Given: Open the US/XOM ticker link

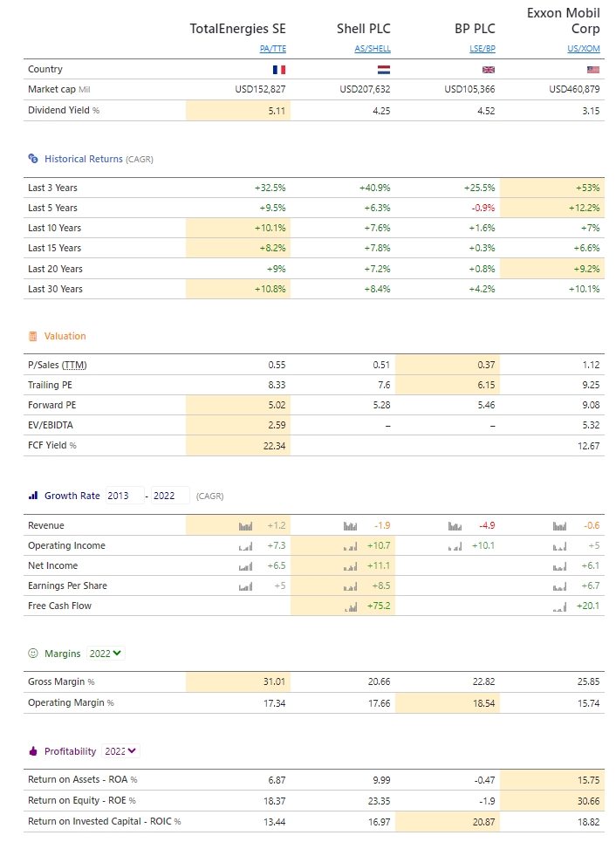Looking at the screenshot, I should [x=585, y=49].
